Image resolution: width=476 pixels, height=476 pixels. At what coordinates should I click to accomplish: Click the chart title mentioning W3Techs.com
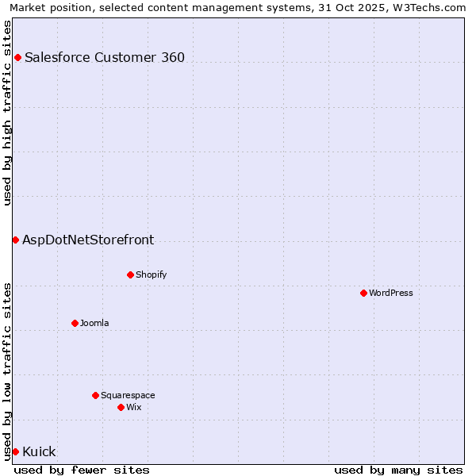pos(238,8)
